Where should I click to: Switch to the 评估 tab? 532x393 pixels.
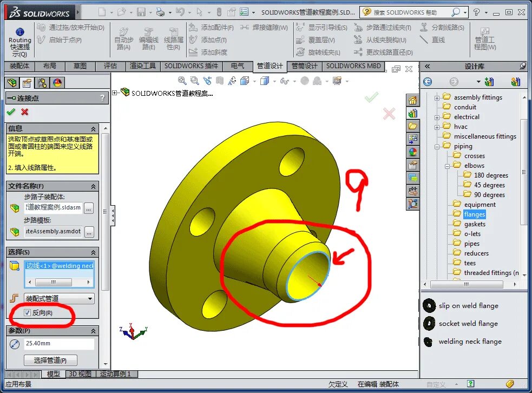click(x=110, y=66)
